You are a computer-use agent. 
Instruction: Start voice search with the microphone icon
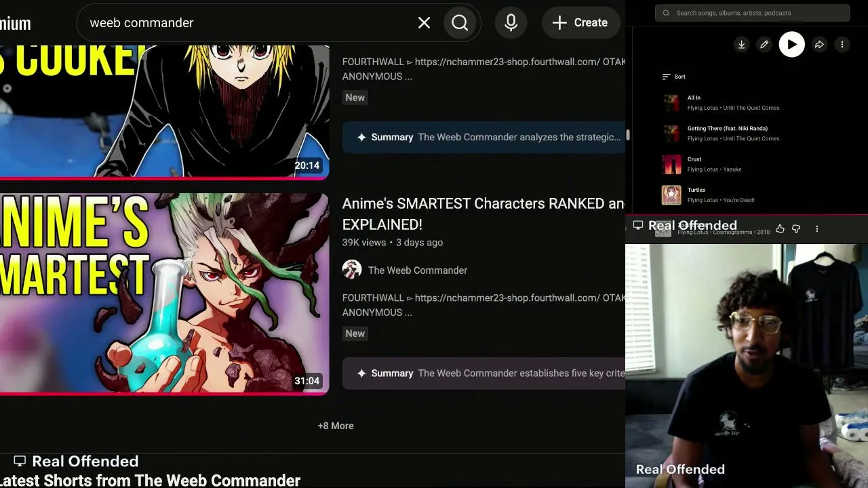511,23
